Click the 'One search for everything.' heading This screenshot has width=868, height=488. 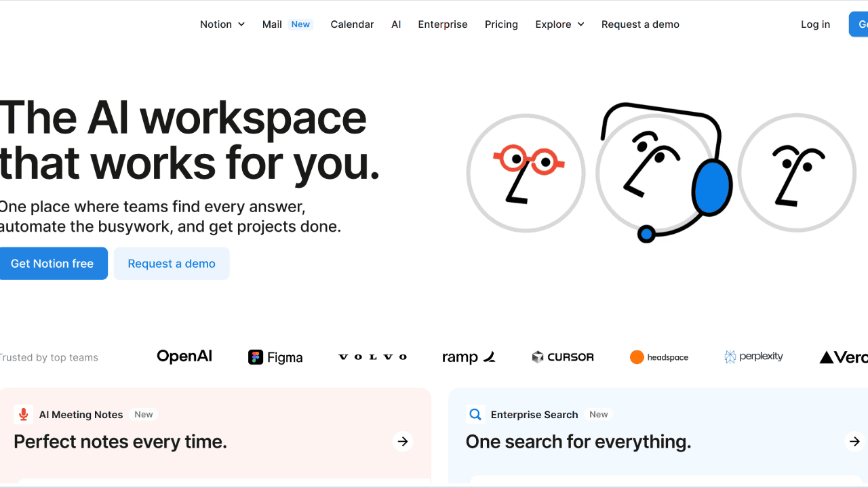[x=578, y=442]
